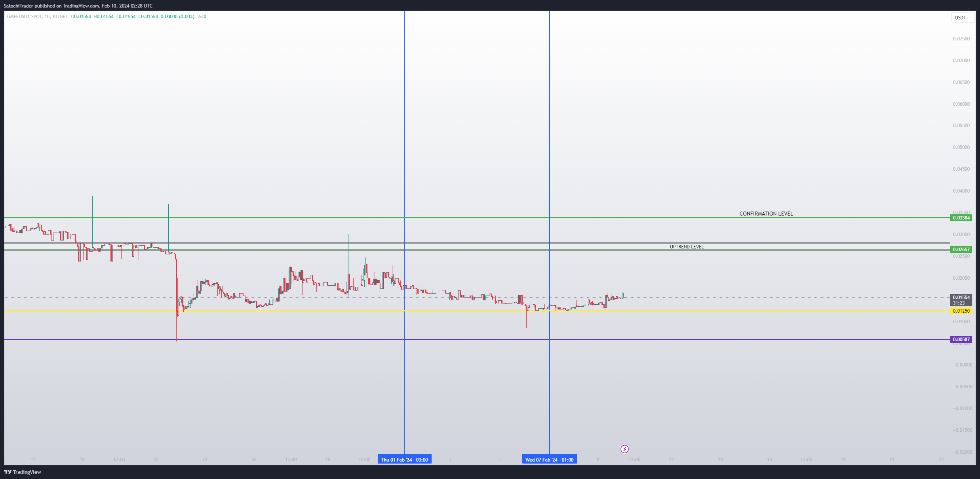Click the CONFIRMATION LEVEL text annotation
The image size is (980, 479).
(x=766, y=214)
